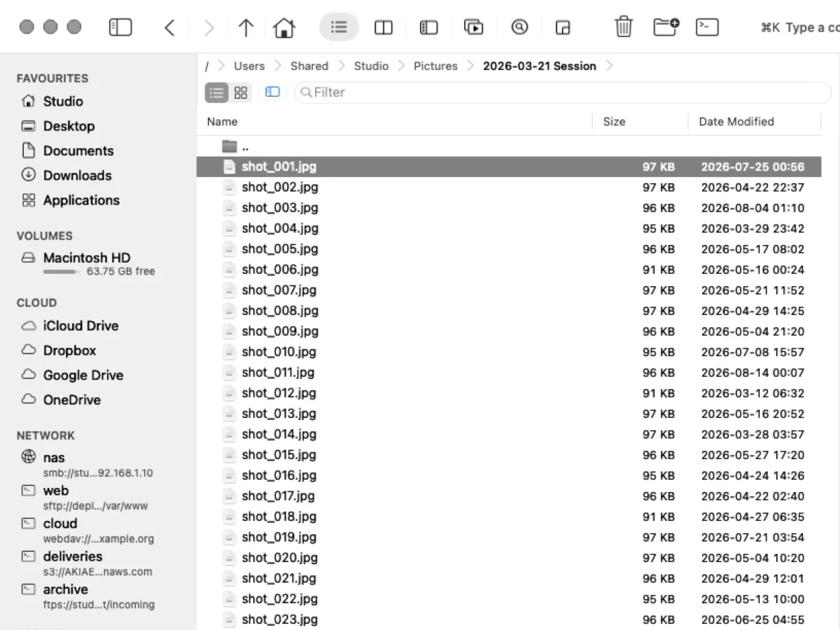Go forward with the right arrow
840x630 pixels.
click(209, 27)
